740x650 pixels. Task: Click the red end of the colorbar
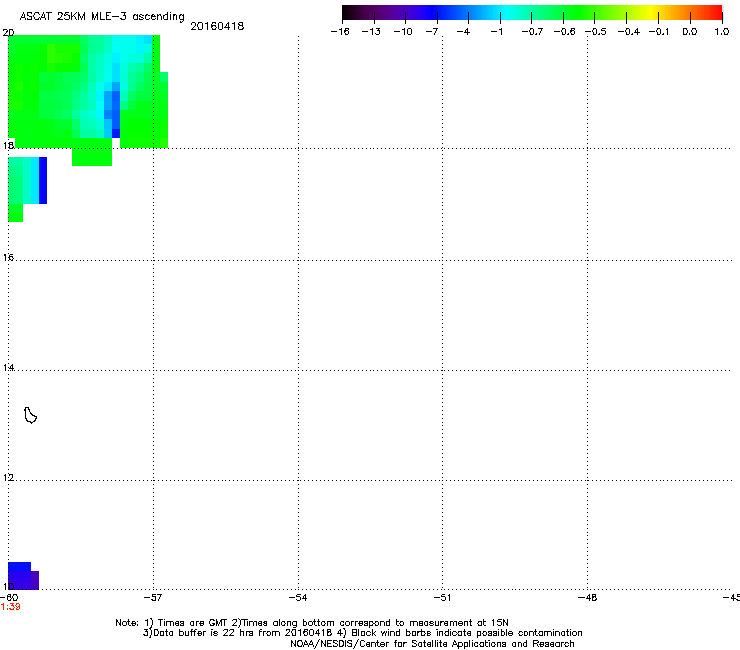click(713, 13)
